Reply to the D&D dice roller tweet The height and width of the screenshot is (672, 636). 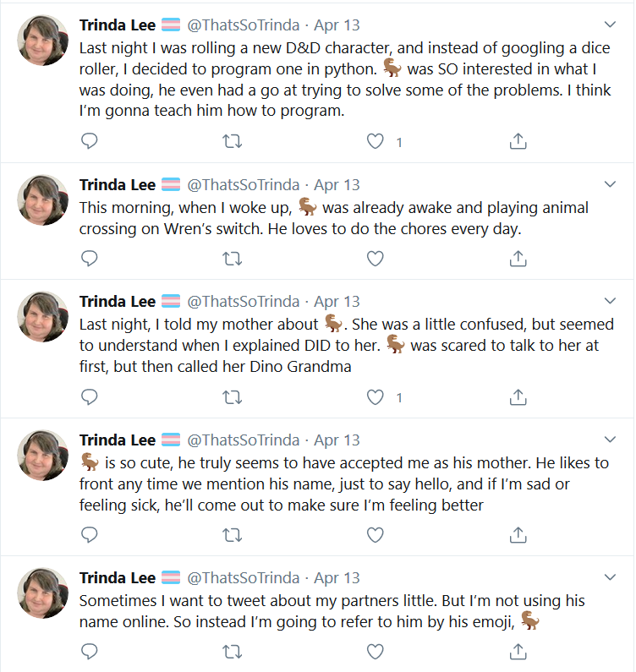(89, 141)
